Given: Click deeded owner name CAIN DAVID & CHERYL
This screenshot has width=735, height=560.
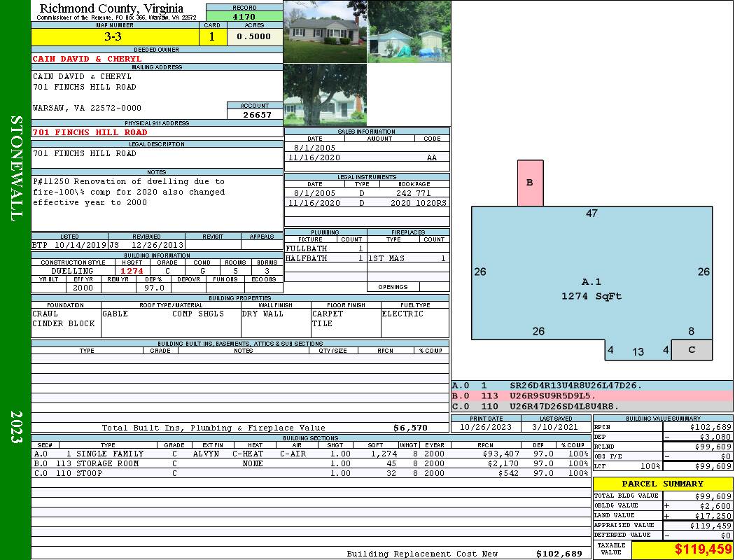Looking at the screenshot, I should point(87,59).
